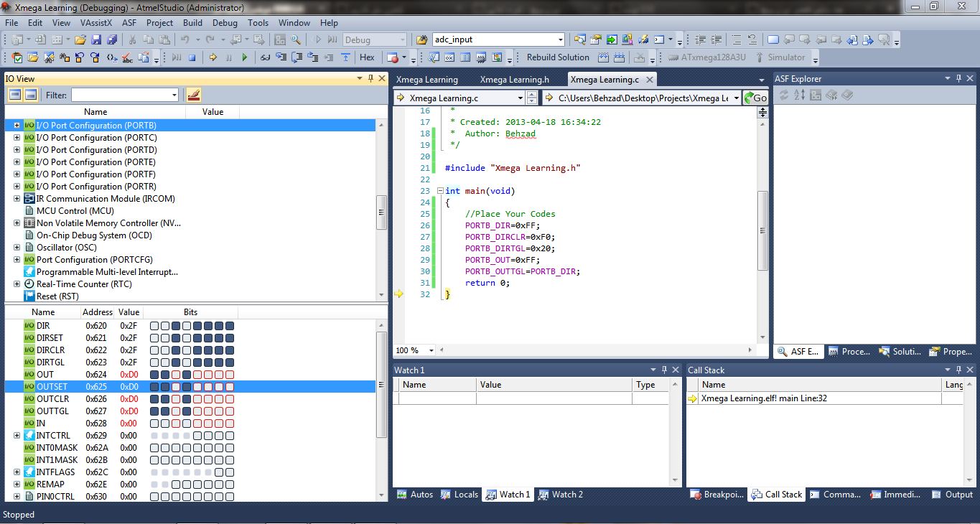Switch to the Locals tab
The image size is (980, 524).
click(459, 495)
